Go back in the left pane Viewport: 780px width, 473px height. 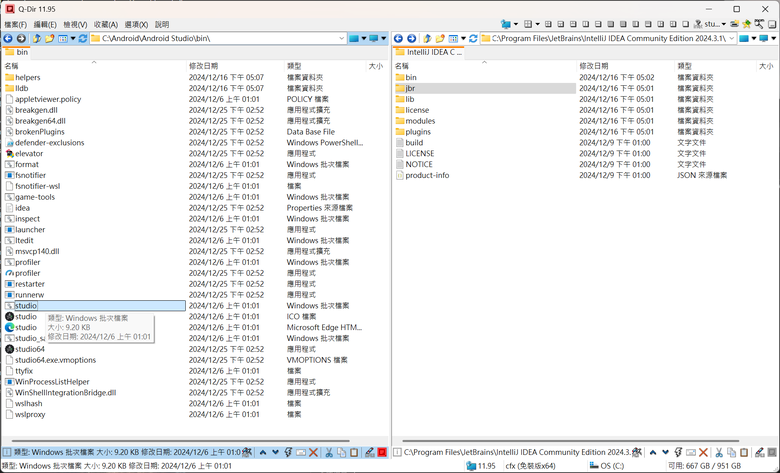[8, 38]
